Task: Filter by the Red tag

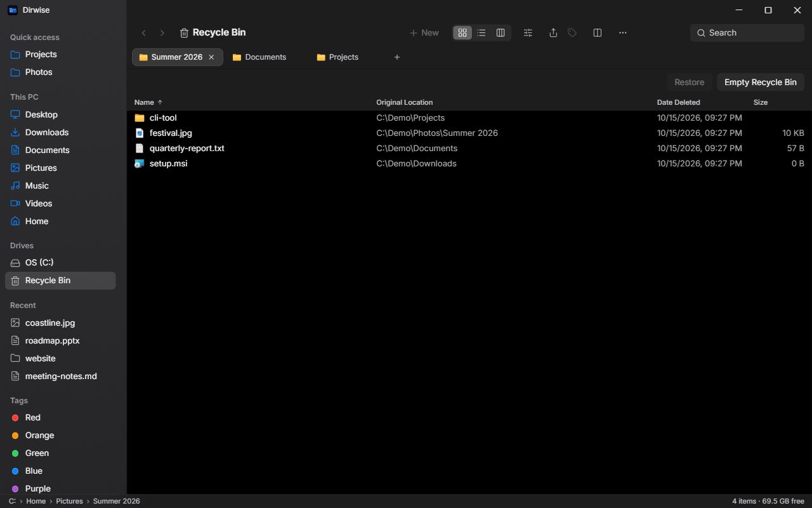Action: tap(60, 418)
